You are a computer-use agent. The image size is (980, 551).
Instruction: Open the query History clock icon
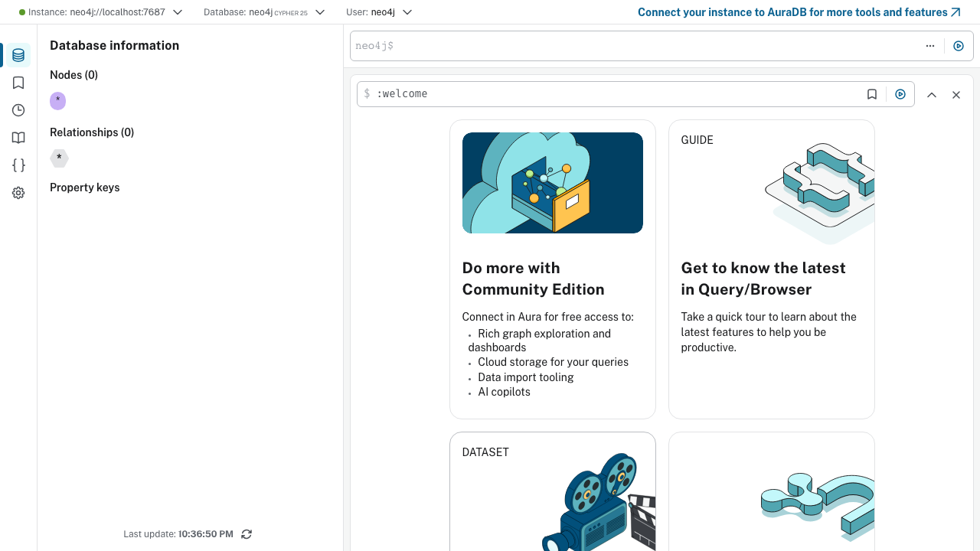coord(18,110)
